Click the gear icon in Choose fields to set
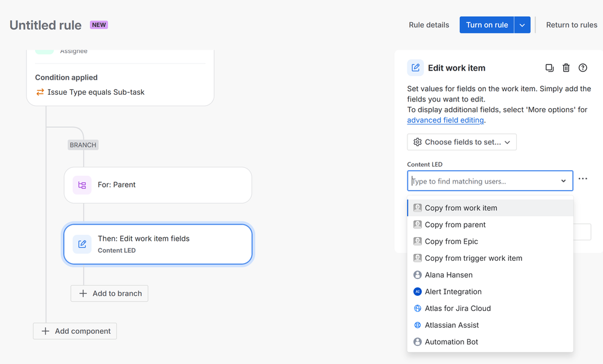Viewport: 603px width, 364px height. point(417,142)
